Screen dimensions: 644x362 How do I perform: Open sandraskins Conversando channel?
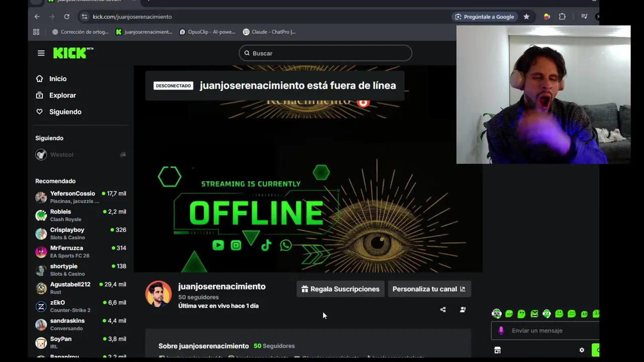(80, 324)
